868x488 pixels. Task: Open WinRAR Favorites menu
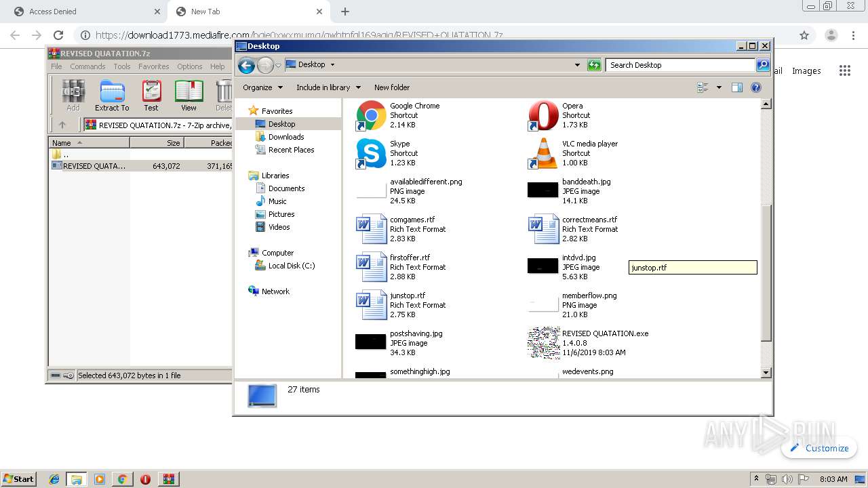(x=154, y=66)
